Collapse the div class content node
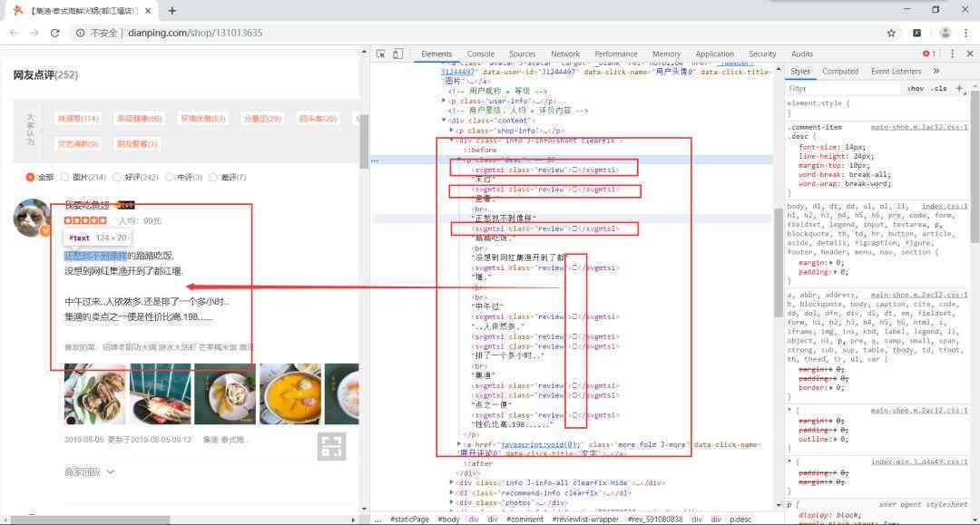The width and height of the screenshot is (980, 525). click(444, 121)
